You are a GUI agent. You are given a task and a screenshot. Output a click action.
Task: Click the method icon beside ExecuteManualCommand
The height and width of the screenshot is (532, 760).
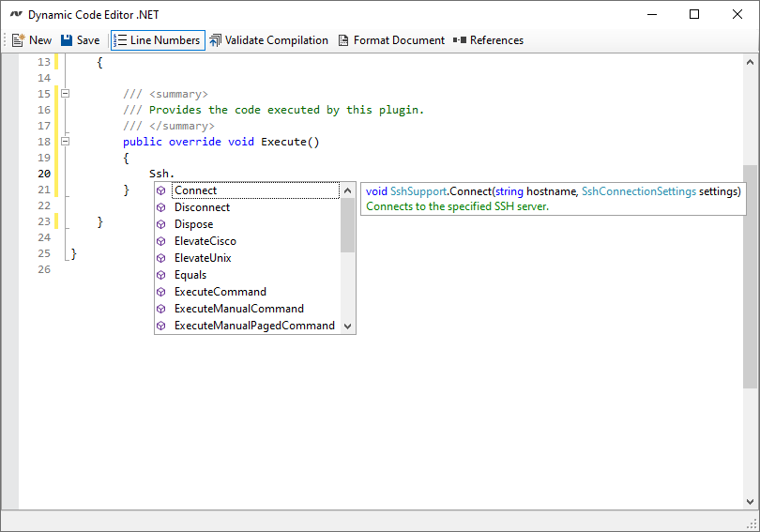pos(161,309)
